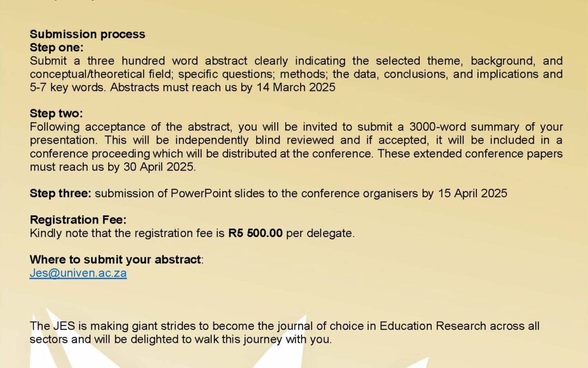Click the '30 April 2025' deadline text
The width and height of the screenshot is (588, 368).
coord(158,167)
